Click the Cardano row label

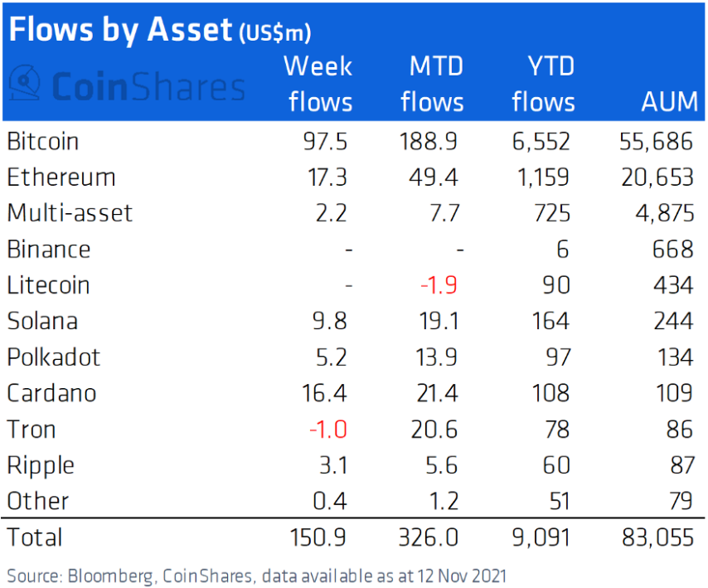[51, 393]
